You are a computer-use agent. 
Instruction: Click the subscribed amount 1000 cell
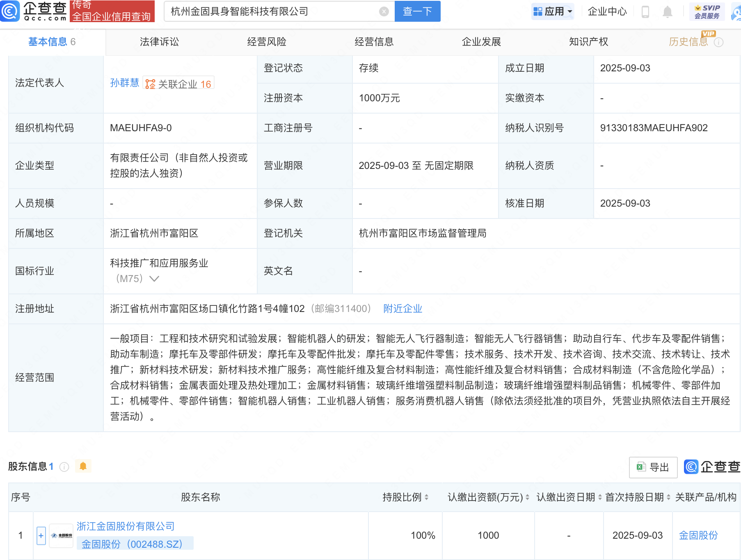point(488,535)
